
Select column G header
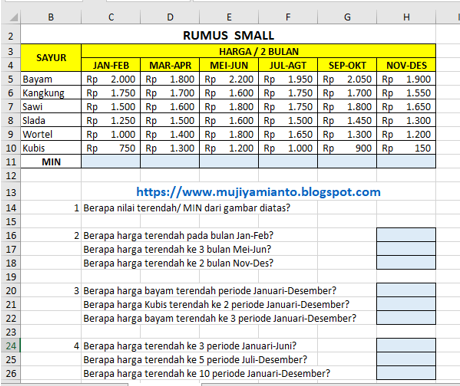pos(347,17)
